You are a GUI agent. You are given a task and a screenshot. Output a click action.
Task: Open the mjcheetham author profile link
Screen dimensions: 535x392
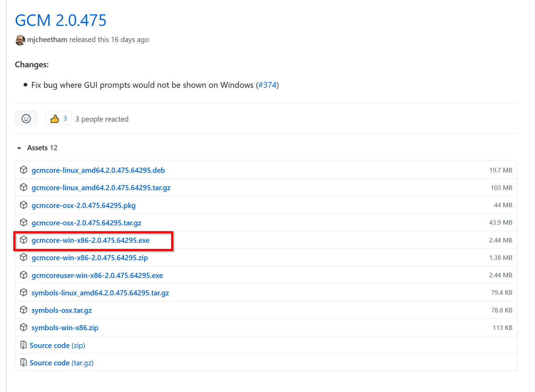[x=47, y=40]
